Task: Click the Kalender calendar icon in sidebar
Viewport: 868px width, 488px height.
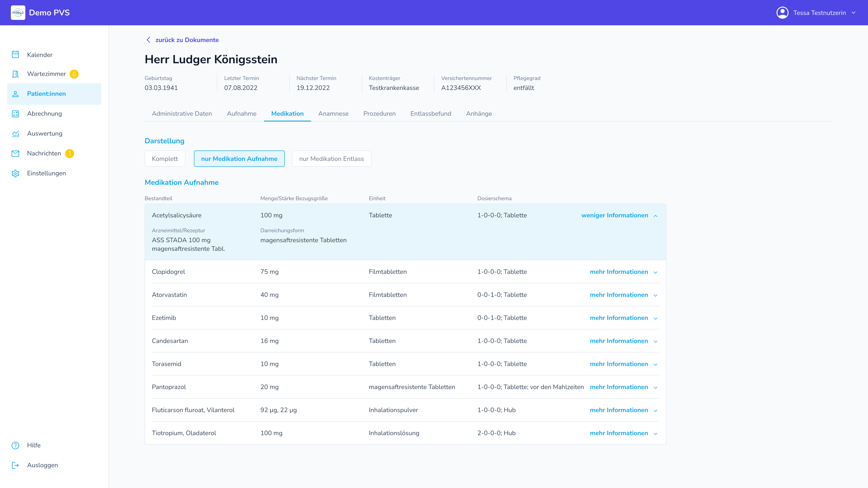Action: tap(16, 54)
